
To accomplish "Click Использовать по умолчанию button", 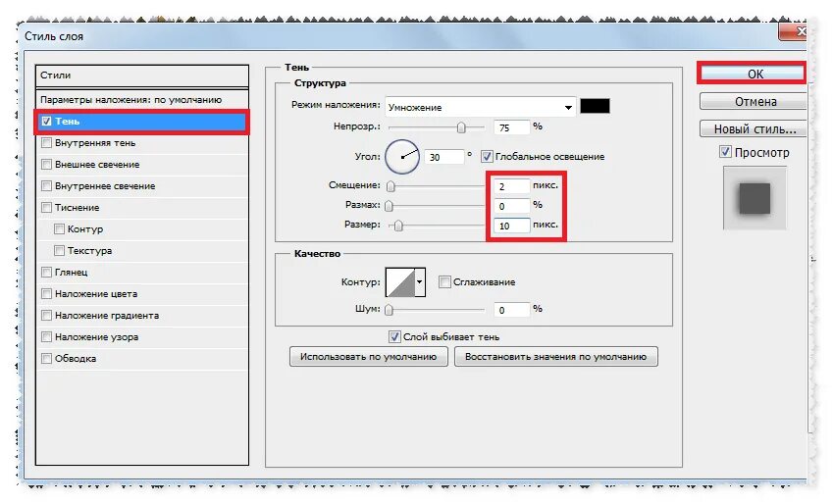I will [x=368, y=357].
